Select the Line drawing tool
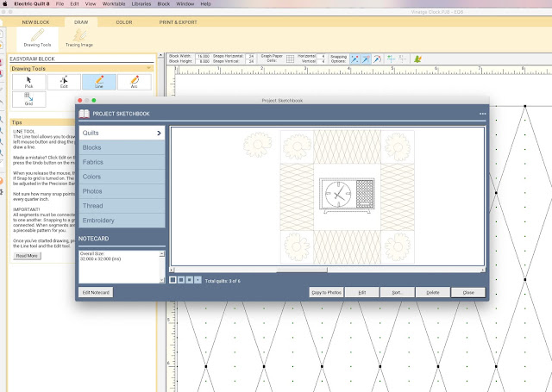This screenshot has width=552, height=392. tap(99, 82)
